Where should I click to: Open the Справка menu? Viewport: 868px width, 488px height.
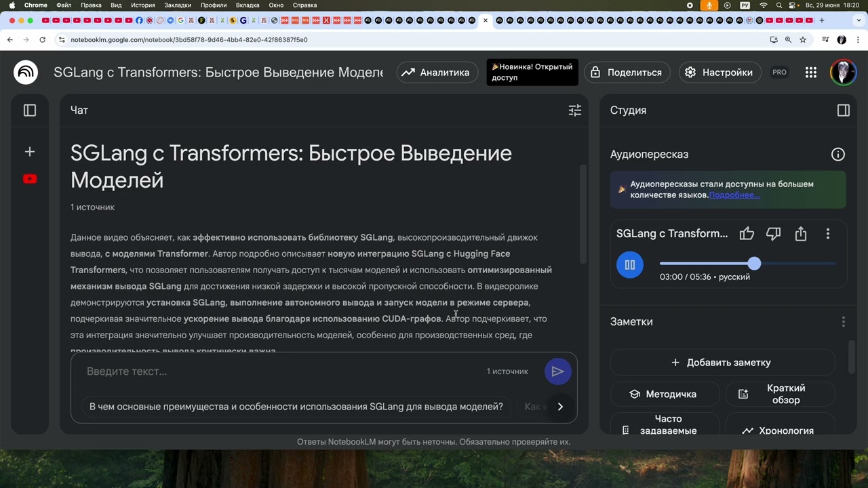coord(304,5)
